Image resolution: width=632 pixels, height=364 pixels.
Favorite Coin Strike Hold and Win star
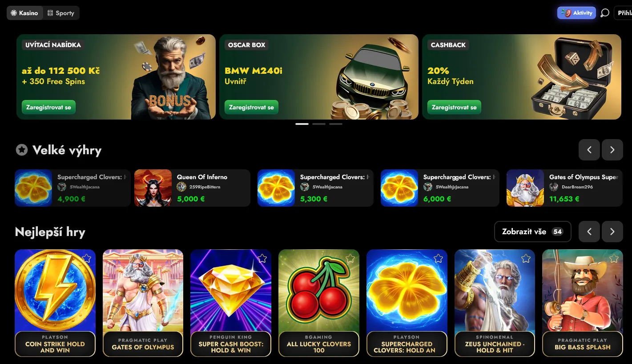click(x=87, y=258)
